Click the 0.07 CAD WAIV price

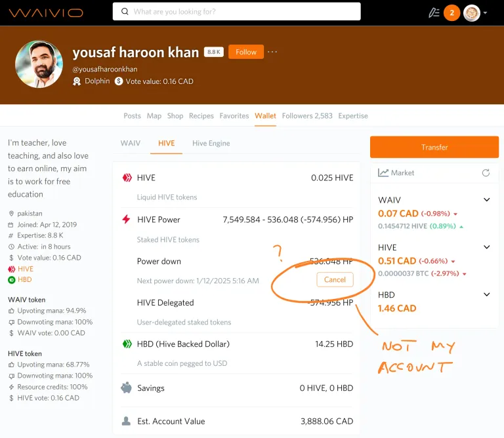(398, 213)
